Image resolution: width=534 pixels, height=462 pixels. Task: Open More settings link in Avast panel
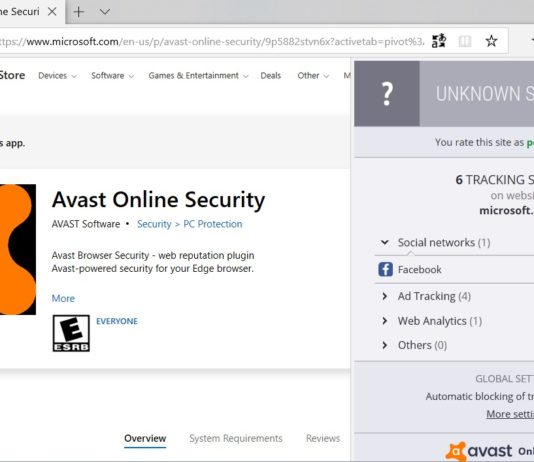coord(510,414)
